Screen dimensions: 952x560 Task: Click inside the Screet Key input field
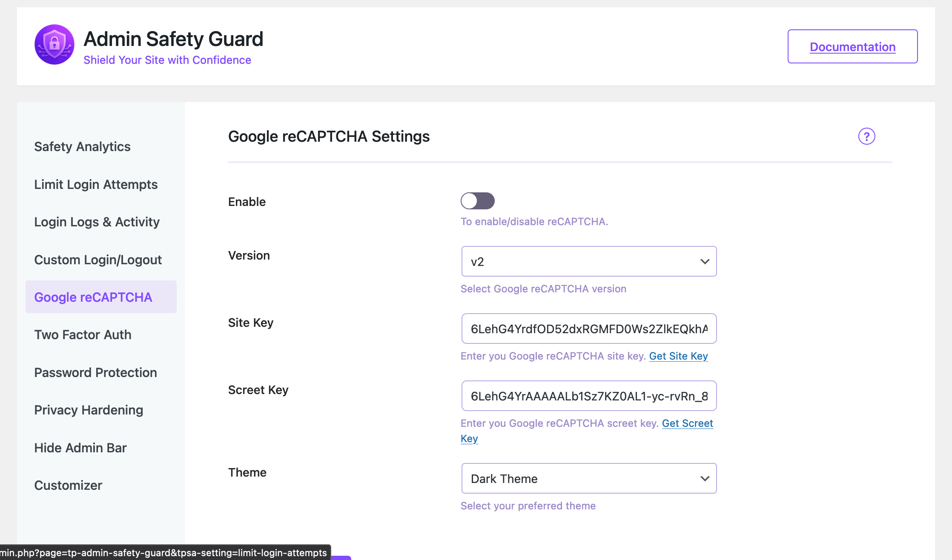point(588,396)
